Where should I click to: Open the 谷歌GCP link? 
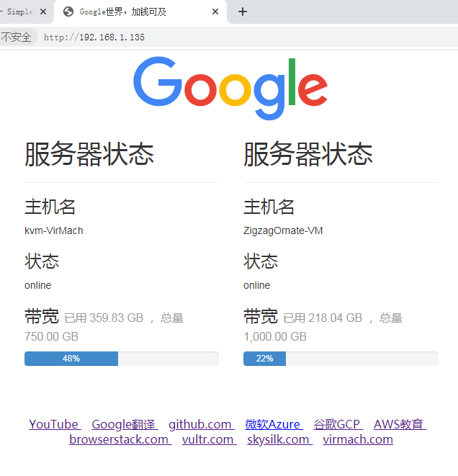tap(338, 424)
